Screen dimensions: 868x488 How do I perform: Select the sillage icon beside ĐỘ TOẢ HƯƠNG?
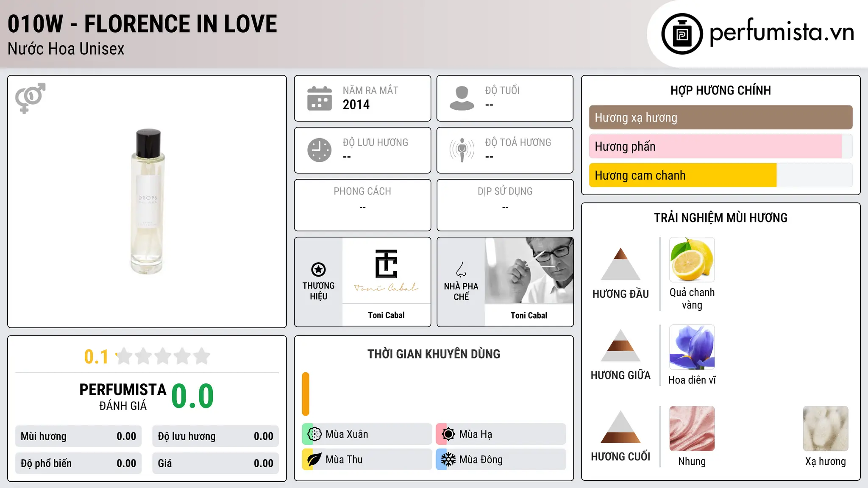462,150
